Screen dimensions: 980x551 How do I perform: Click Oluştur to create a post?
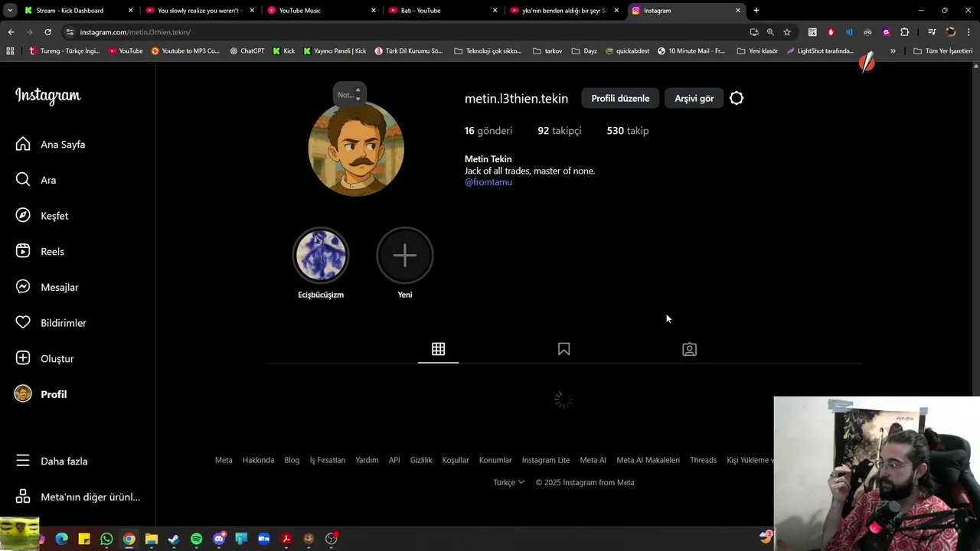45,358
